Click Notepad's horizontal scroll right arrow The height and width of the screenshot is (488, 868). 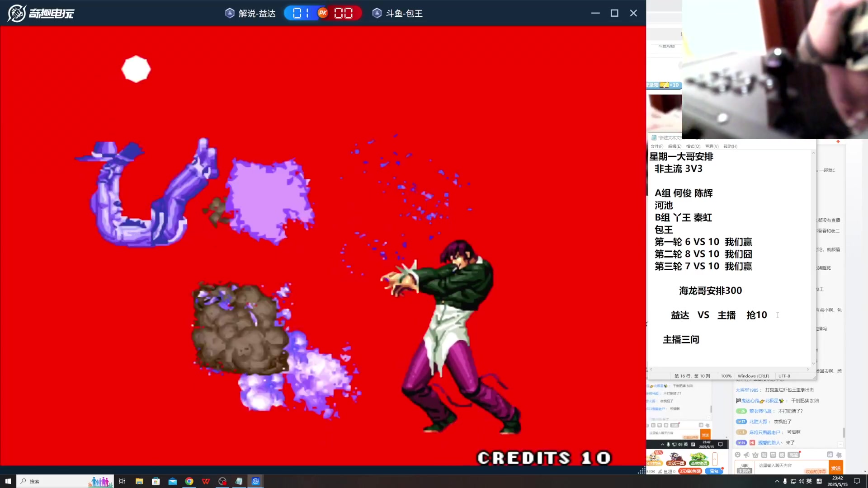pos(808,369)
